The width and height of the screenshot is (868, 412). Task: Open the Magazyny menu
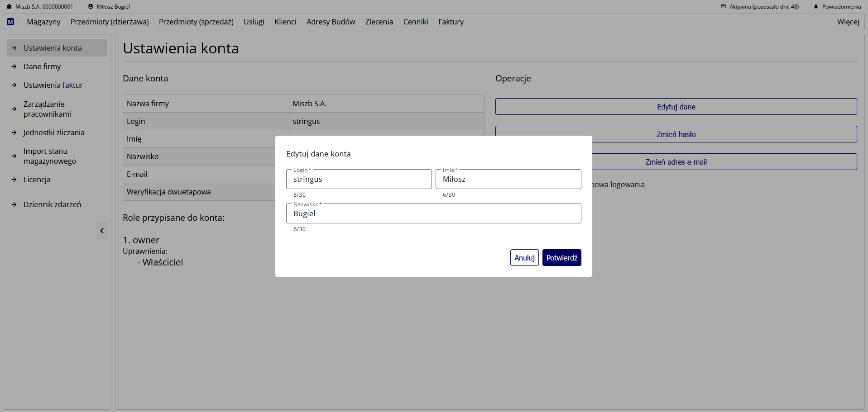(43, 22)
